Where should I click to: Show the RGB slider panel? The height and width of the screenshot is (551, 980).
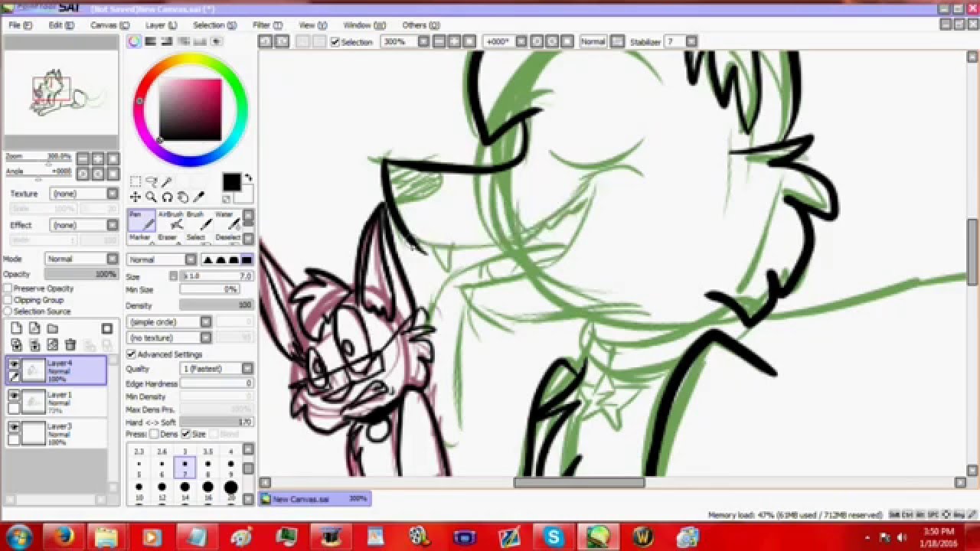pos(151,42)
